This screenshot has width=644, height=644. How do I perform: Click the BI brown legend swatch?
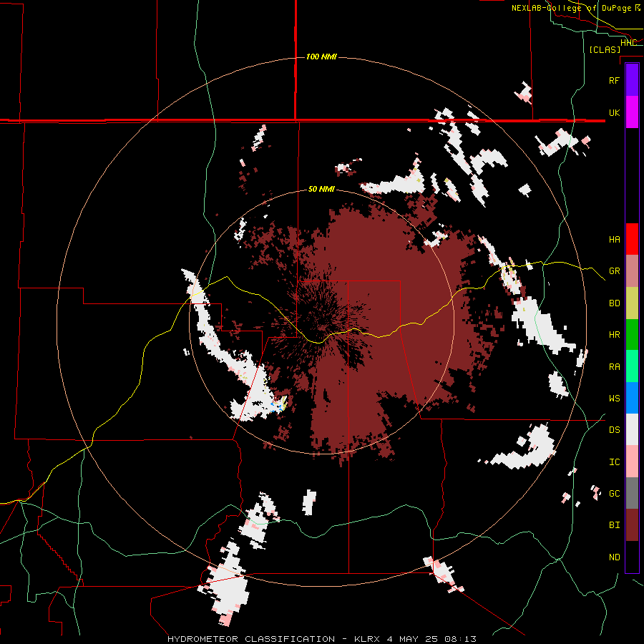coord(632,525)
